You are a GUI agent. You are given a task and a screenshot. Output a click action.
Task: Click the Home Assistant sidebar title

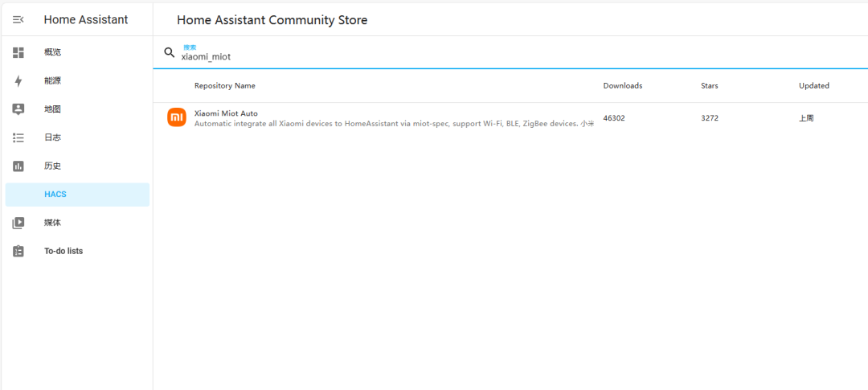(x=86, y=20)
